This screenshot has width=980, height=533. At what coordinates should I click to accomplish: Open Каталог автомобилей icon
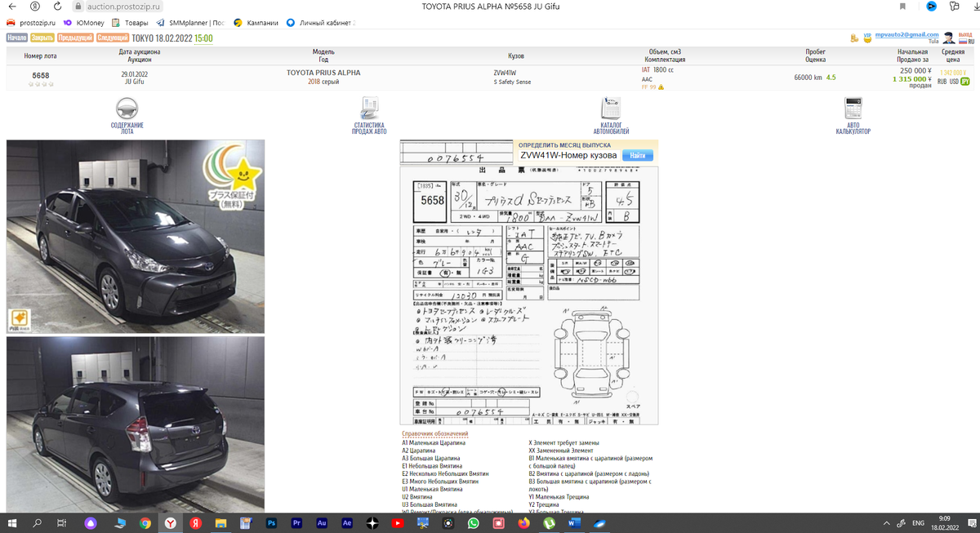click(x=611, y=108)
